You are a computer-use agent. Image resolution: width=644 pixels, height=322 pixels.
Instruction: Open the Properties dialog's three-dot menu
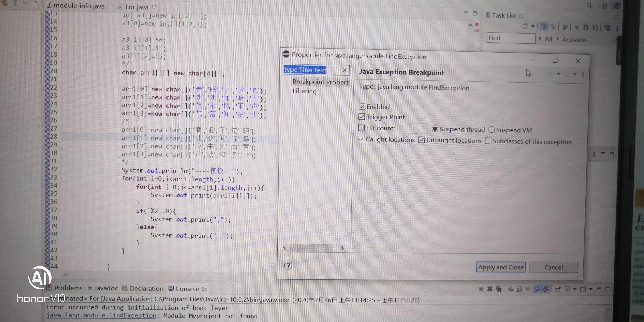point(583,74)
